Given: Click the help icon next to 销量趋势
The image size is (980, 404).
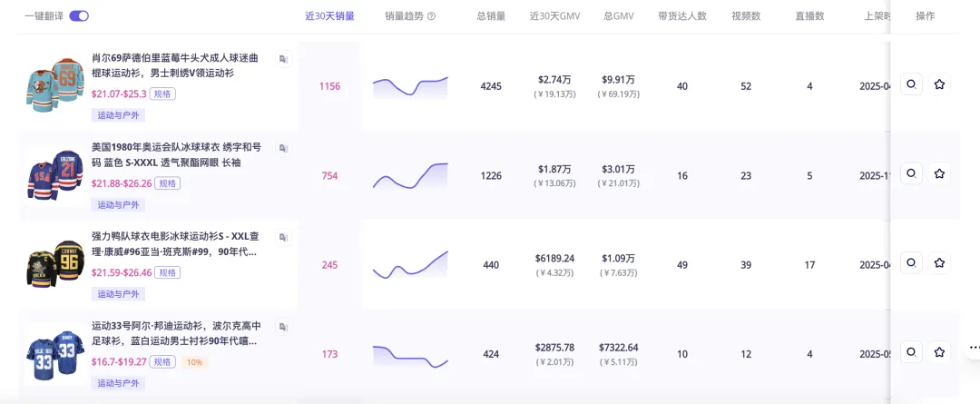Looking at the screenshot, I should [x=431, y=16].
